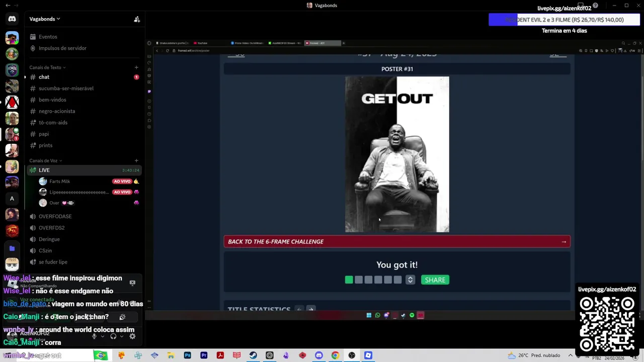644x362 pixels.
Task: Open Photoshop from the taskbar
Action: click(x=187, y=355)
